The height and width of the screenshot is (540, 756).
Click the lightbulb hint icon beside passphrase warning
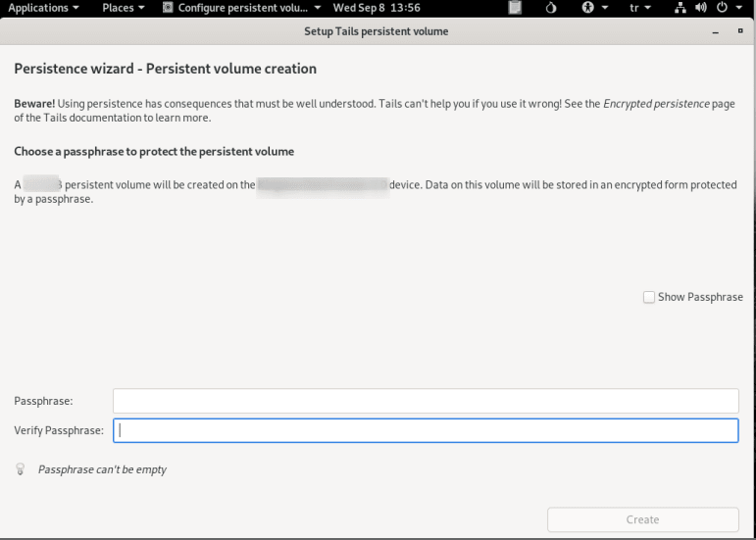(20, 469)
